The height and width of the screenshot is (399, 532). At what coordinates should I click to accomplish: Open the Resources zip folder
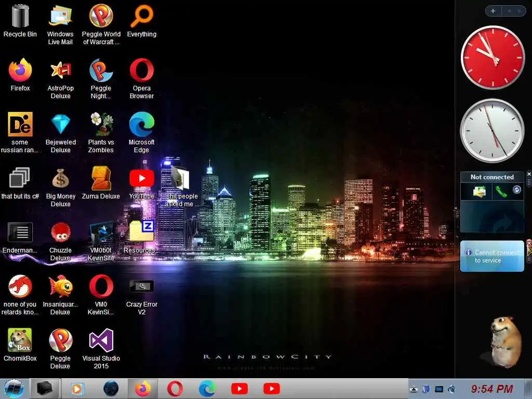coord(139,237)
